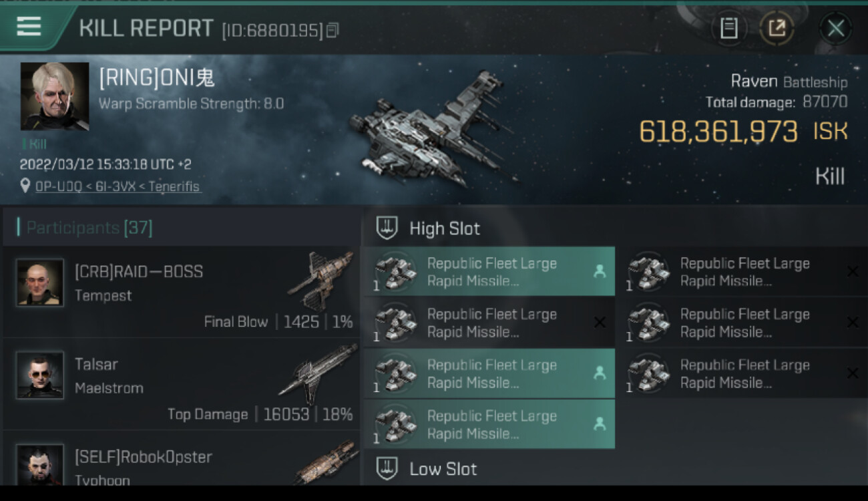Click the person icon on first launcher

click(x=599, y=271)
